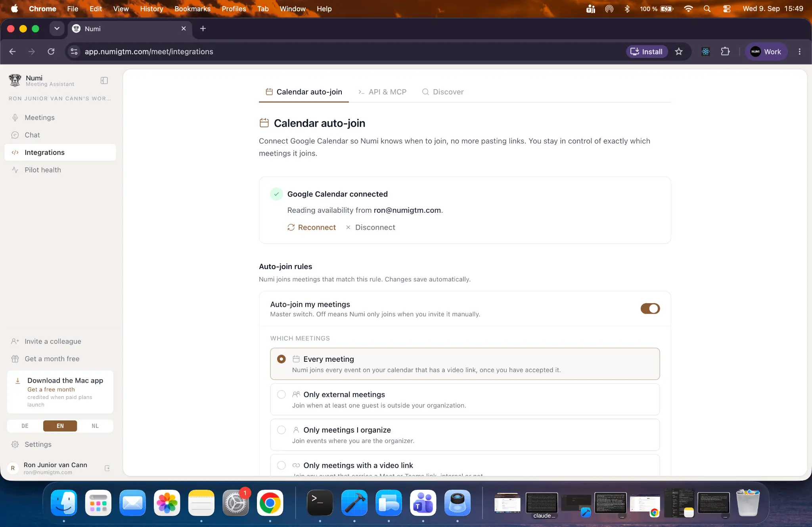
Task: Open Spotlight search in menu bar
Action: pos(707,9)
